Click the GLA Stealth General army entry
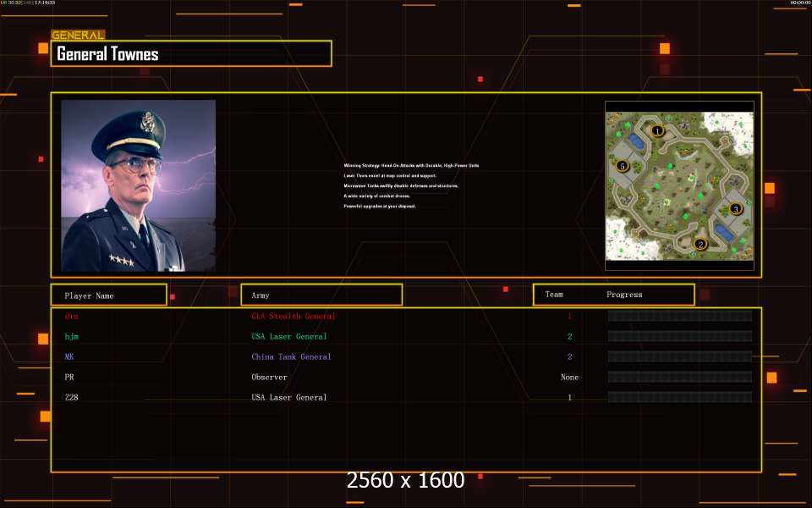The image size is (812, 508). coord(293,317)
